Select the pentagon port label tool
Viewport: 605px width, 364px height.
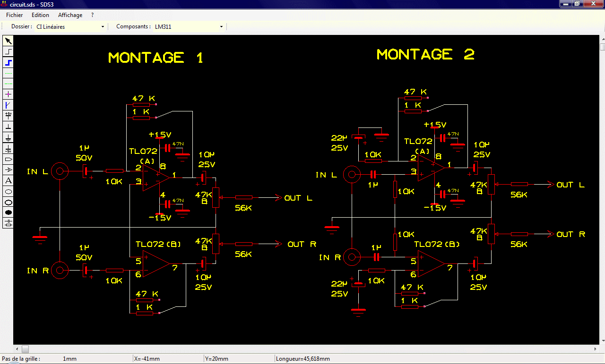click(x=8, y=159)
